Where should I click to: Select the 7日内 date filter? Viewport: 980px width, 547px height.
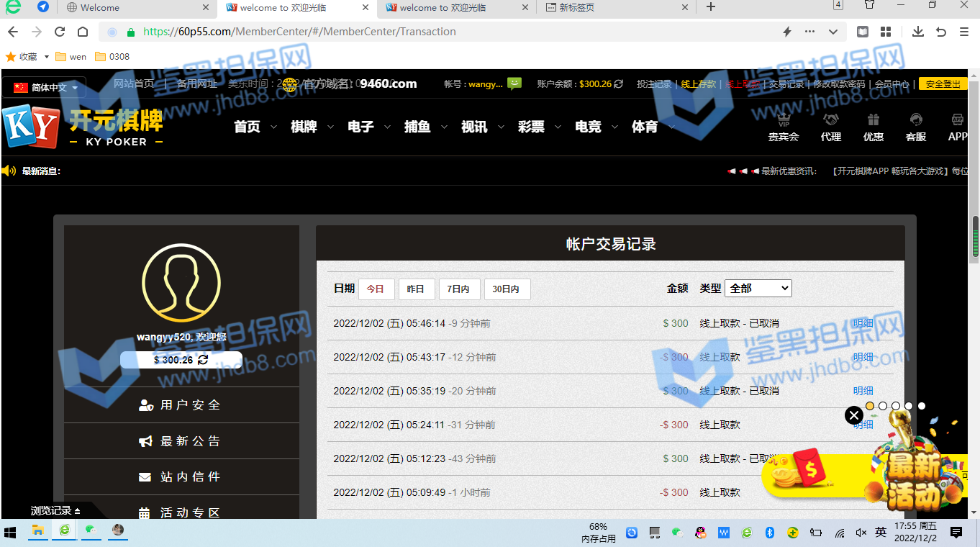[458, 289]
